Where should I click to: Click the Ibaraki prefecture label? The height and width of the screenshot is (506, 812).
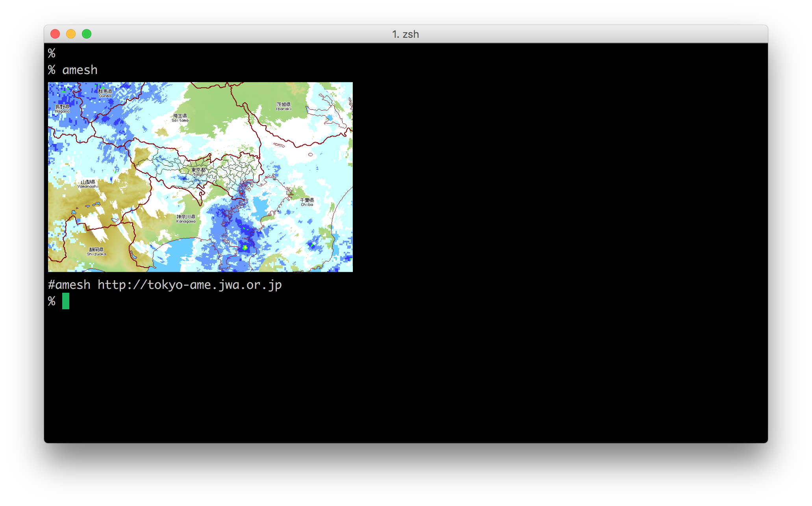click(x=284, y=106)
